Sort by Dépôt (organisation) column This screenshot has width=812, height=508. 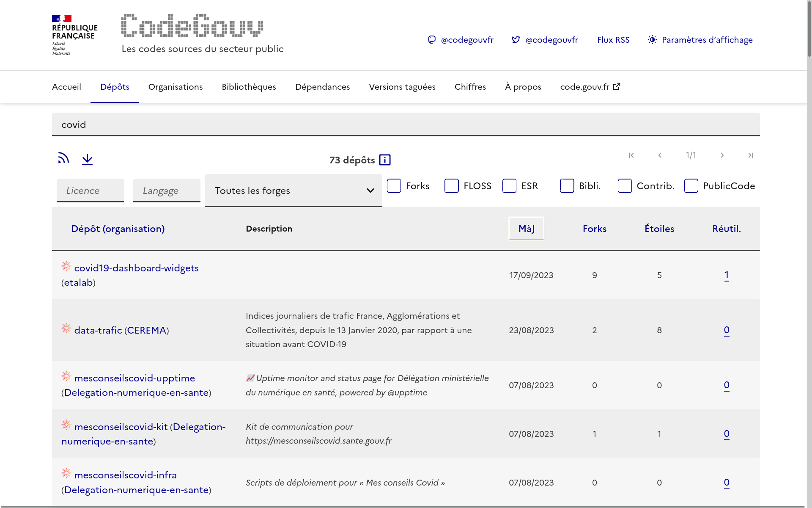point(118,229)
